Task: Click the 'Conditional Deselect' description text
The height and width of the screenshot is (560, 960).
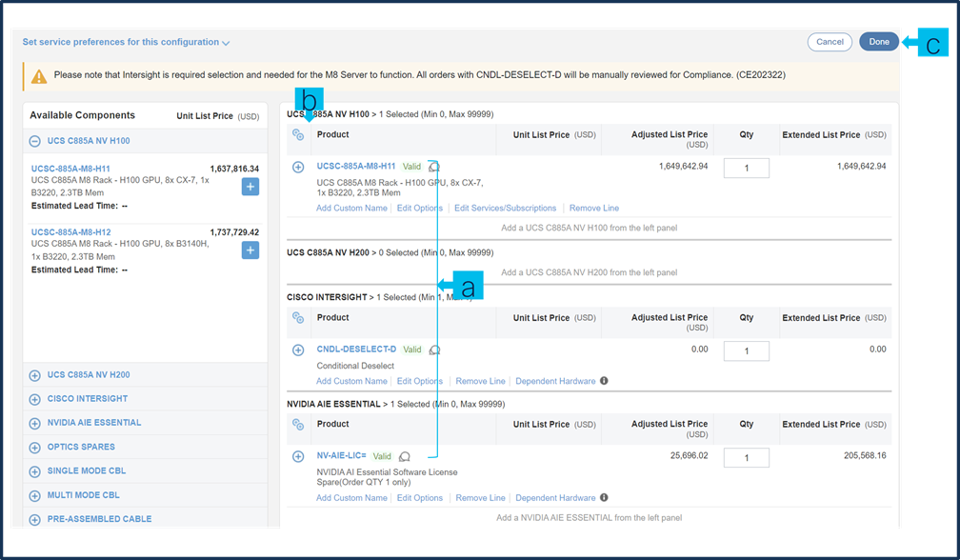Action: pos(355,366)
